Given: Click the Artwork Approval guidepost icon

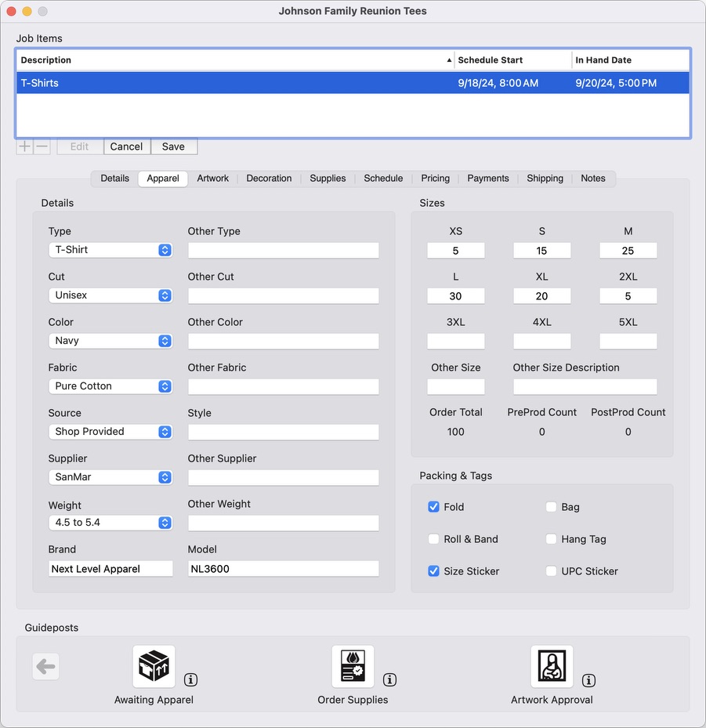Looking at the screenshot, I should pyautogui.click(x=552, y=667).
